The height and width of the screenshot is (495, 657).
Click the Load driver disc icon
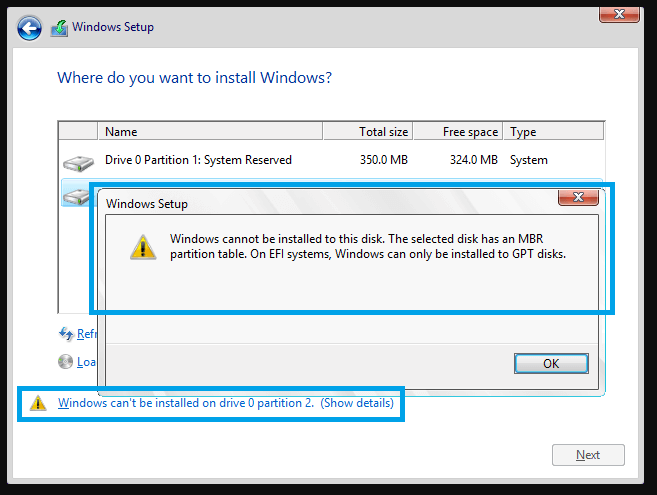click(65, 362)
